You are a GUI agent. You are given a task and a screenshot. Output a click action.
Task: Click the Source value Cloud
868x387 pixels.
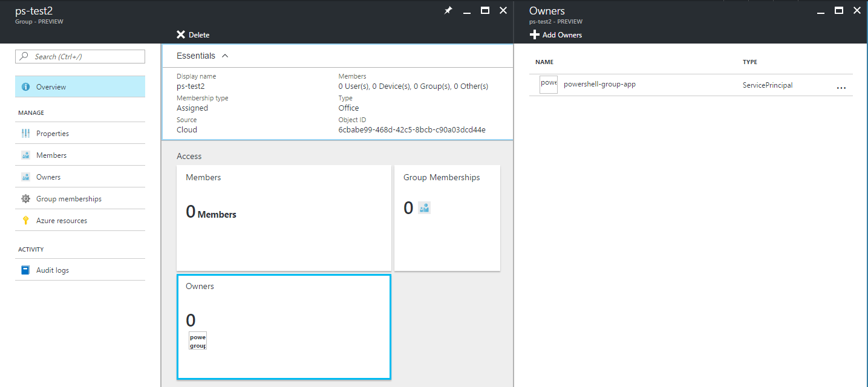click(x=187, y=129)
